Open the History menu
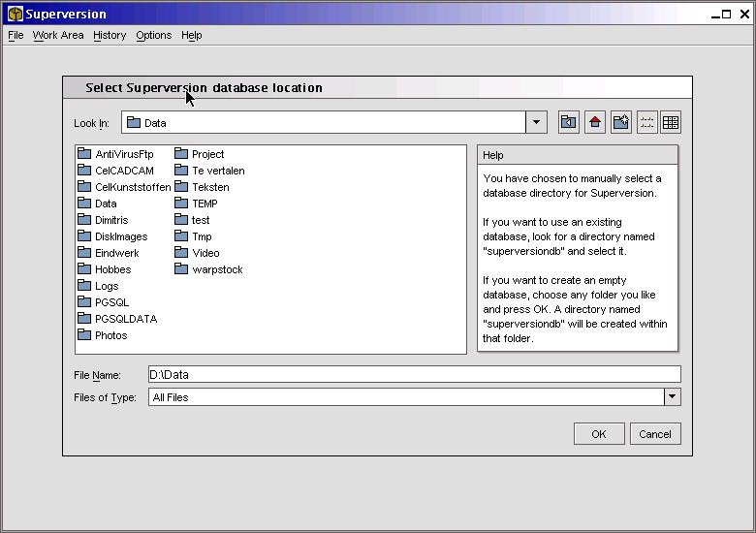 110,35
